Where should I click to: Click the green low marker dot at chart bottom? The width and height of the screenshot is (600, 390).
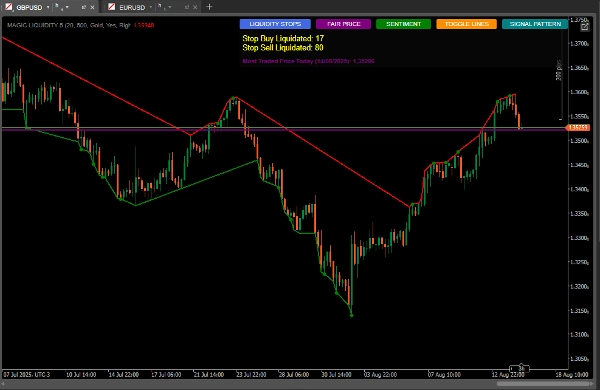(x=352, y=315)
